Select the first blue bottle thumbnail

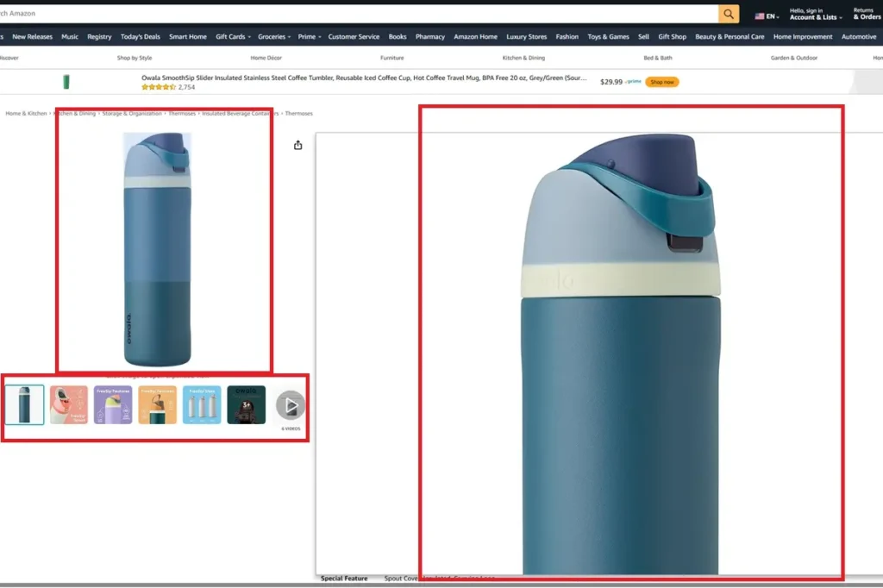tap(24, 405)
